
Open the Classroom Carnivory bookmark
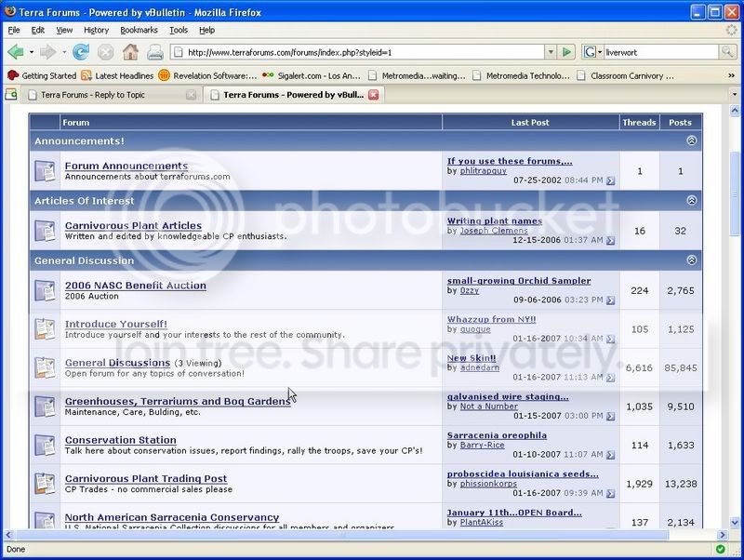tap(624, 75)
